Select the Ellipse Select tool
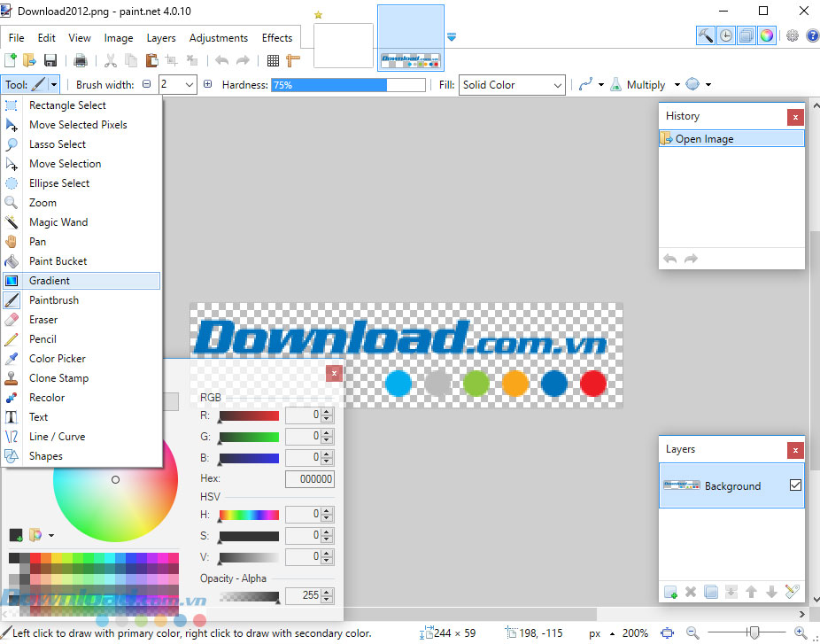 pyautogui.click(x=81, y=183)
